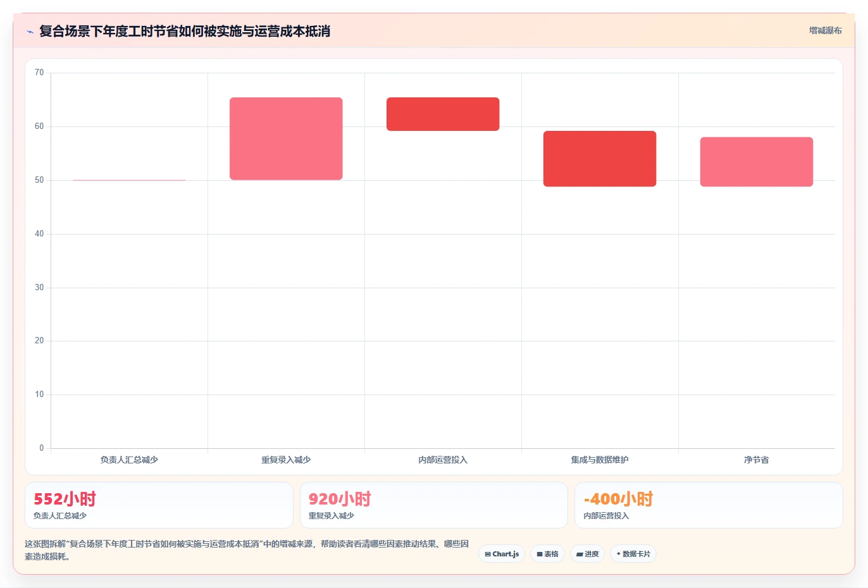
Task: Click the thin 负责人汇总减少 bar line
Action: click(129, 180)
